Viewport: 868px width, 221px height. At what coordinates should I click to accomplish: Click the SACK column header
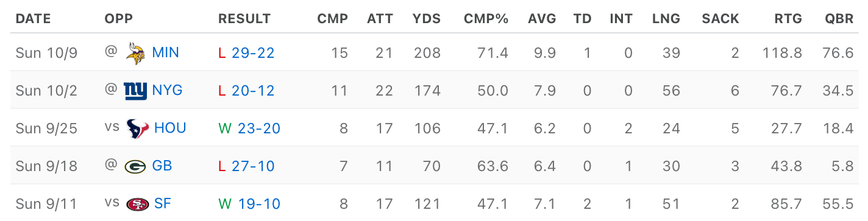click(720, 19)
